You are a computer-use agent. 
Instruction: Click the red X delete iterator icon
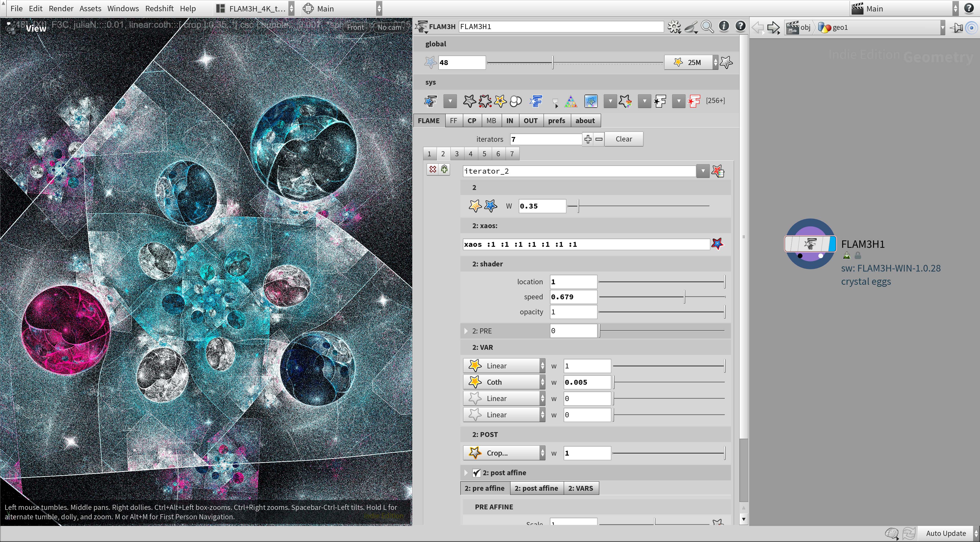(433, 169)
